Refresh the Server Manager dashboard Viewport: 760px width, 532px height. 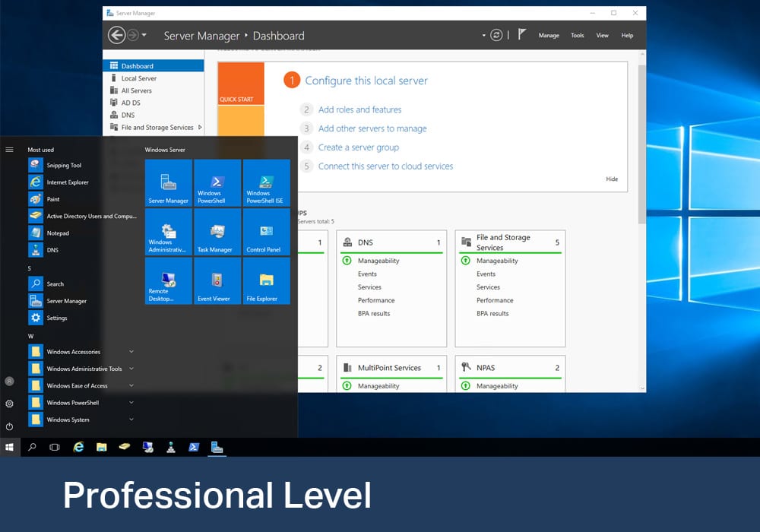click(x=496, y=36)
